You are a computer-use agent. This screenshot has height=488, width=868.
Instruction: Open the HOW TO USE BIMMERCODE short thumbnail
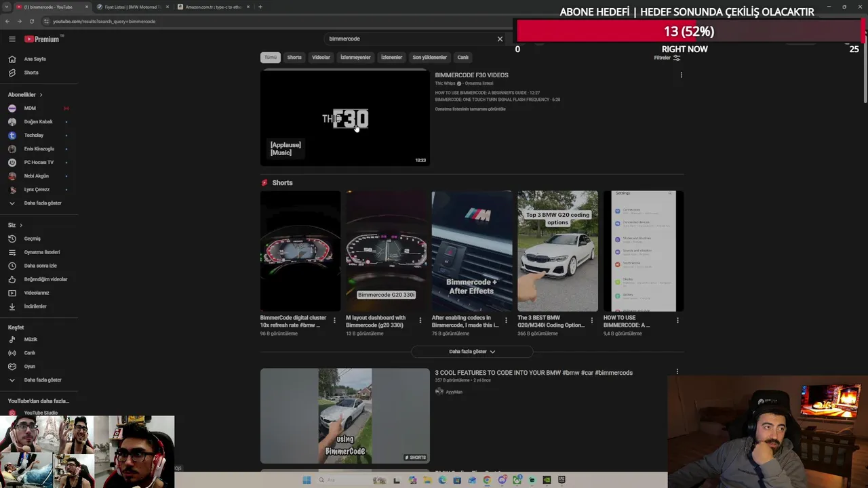(x=644, y=251)
